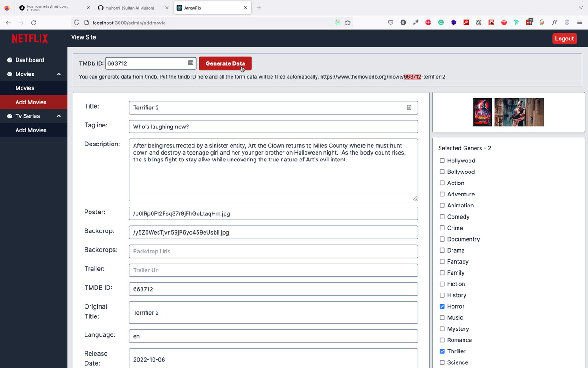The height and width of the screenshot is (368, 588).
Task: Click the browser address bar
Action: click(211, 23)
